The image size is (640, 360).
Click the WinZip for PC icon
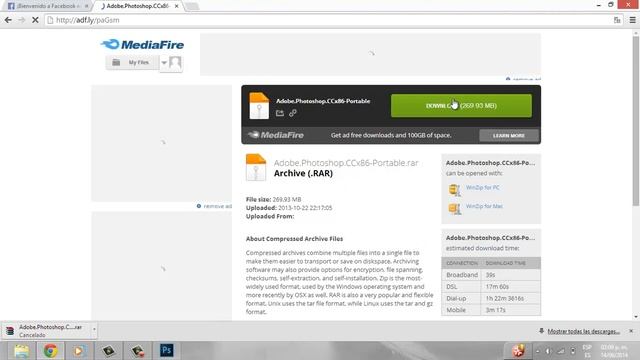[455, 190]
